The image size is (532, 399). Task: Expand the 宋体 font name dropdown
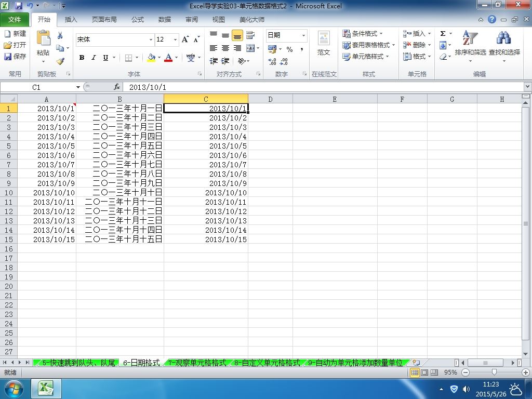point(151,39)
